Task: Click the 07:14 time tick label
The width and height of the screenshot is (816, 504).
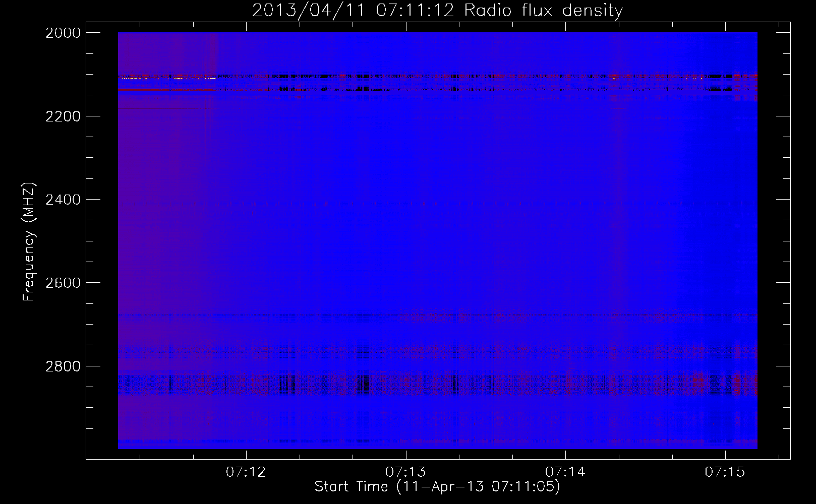Action: coord(565,472)
